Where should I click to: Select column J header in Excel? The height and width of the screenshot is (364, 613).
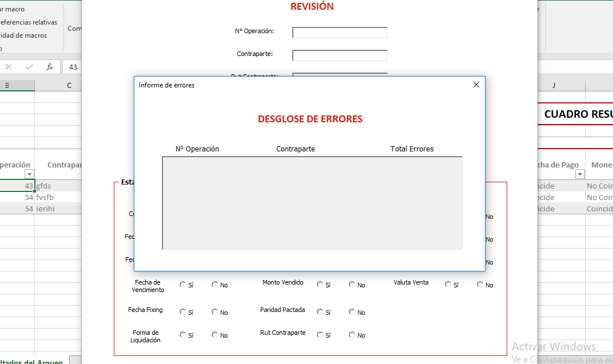(x=562, y=86)
